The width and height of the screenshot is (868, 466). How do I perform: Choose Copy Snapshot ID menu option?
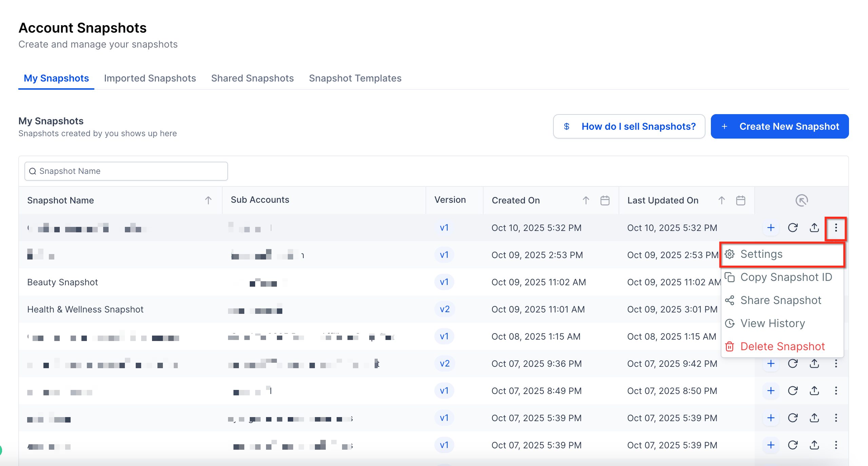coord(786,277)
